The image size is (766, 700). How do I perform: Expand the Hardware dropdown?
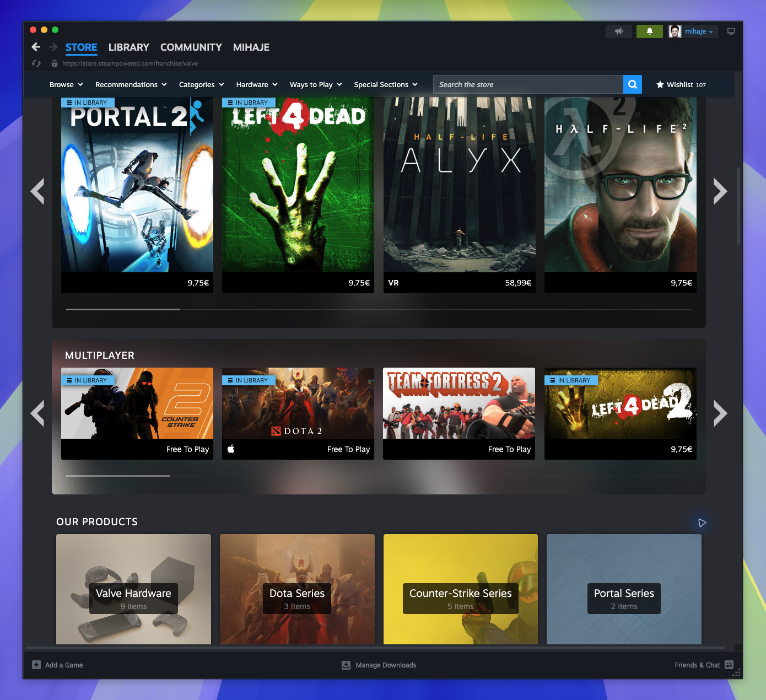pos(257,85)
